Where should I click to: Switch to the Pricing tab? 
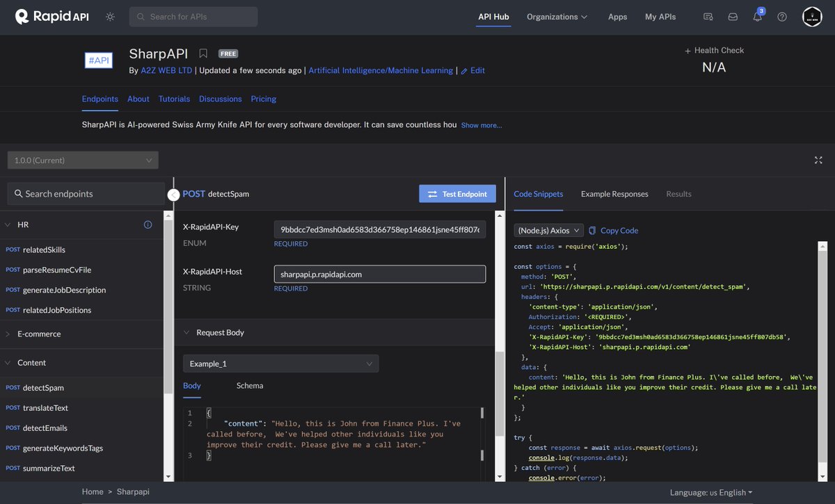point(264,99)
